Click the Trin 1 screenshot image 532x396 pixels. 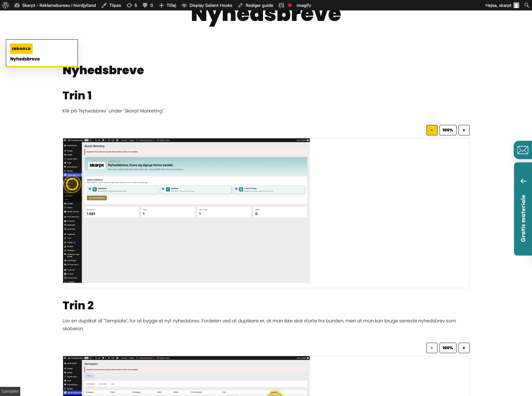coord(186,211)
